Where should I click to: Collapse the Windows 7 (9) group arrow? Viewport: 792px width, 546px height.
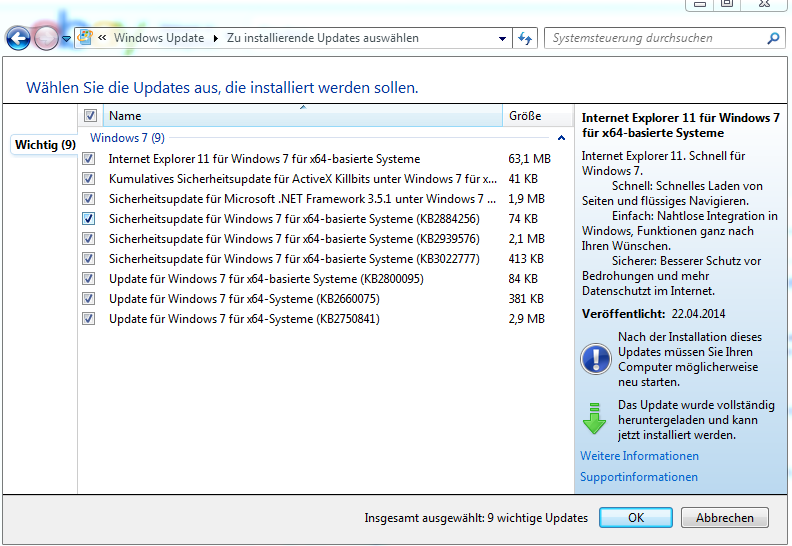[x=561, y=138]
